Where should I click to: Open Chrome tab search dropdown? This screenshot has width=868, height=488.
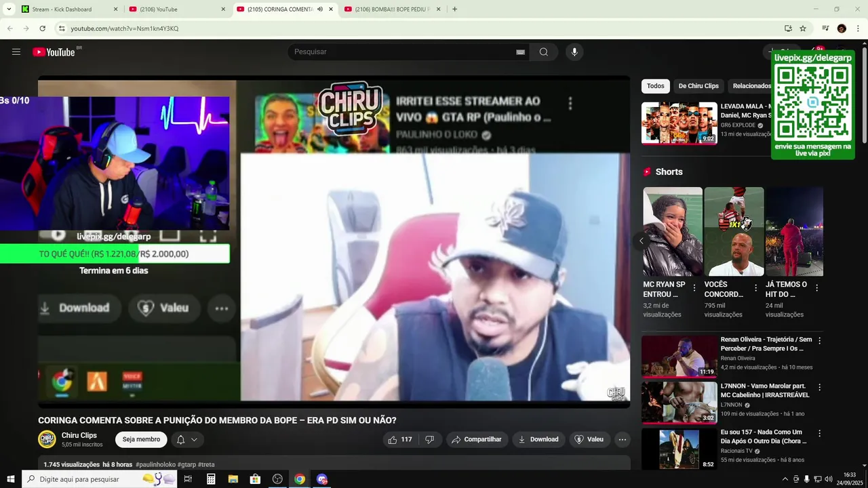[x=9, y=9]
